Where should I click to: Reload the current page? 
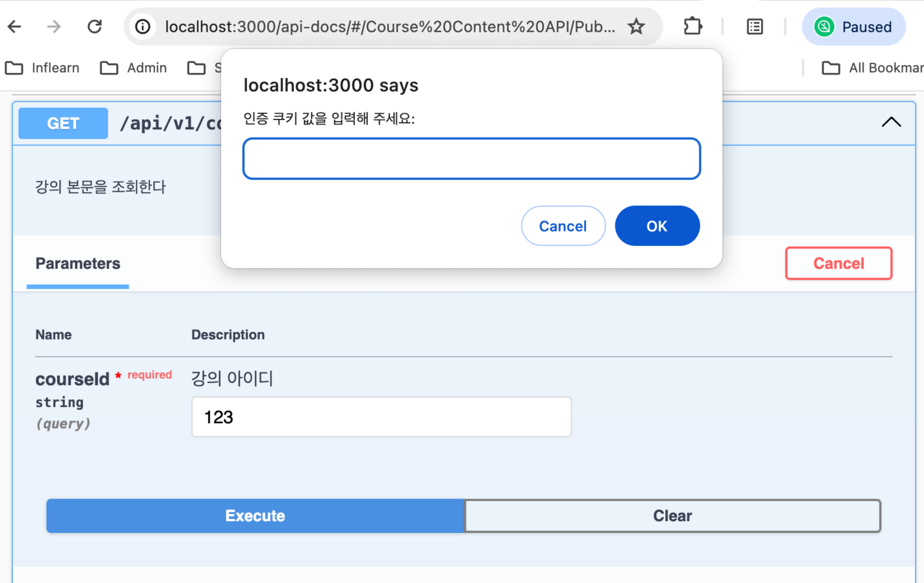coord(94,27)
